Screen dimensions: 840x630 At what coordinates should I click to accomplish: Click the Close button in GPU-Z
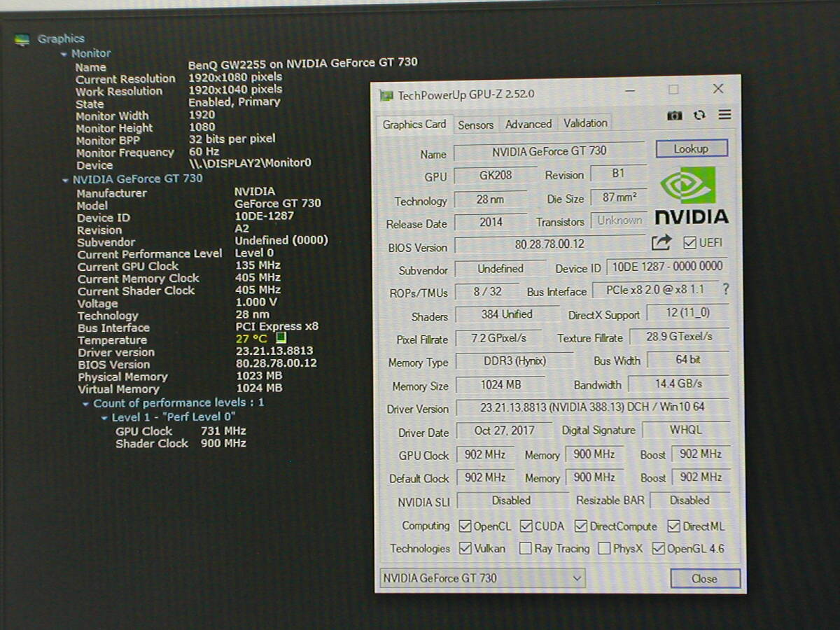(705, 579)
